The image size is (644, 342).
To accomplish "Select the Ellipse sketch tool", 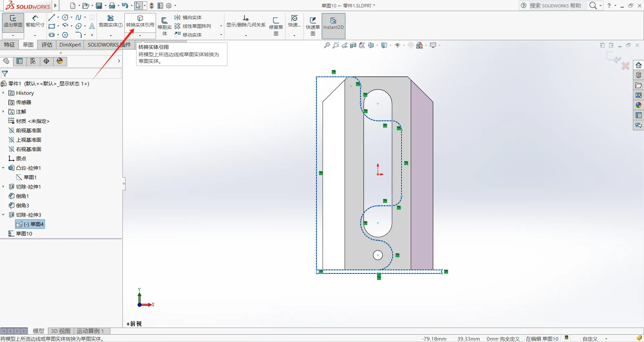I will (78, 26).
